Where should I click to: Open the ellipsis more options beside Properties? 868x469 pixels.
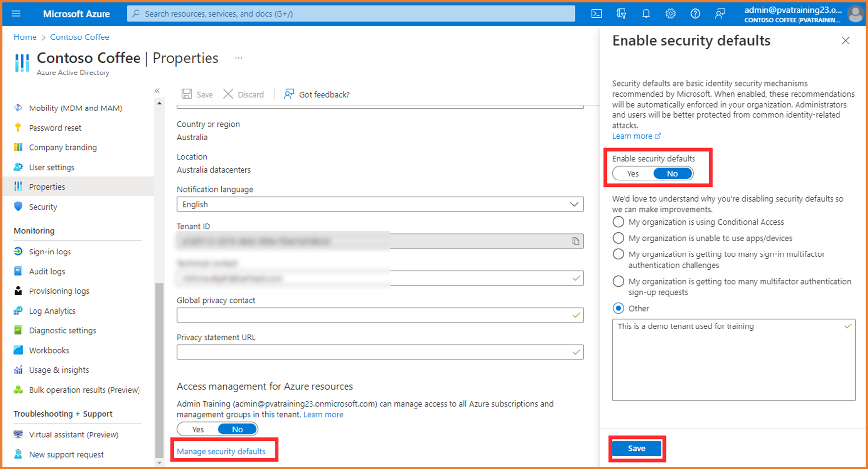[239, 58]
